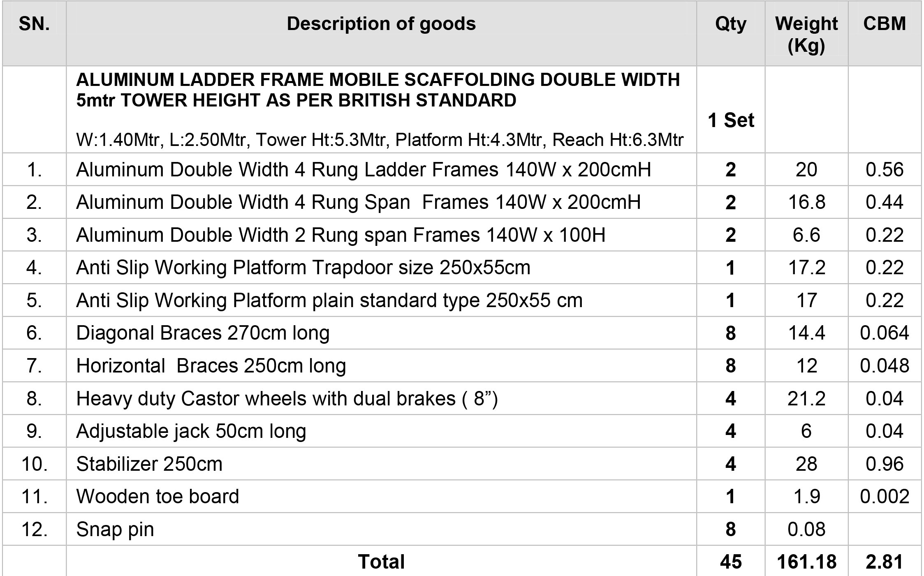Click the Snap pin weight 0.08
The width and height of the screenshot is (924, 576).
pyautogui.click(x=806, y=529)
